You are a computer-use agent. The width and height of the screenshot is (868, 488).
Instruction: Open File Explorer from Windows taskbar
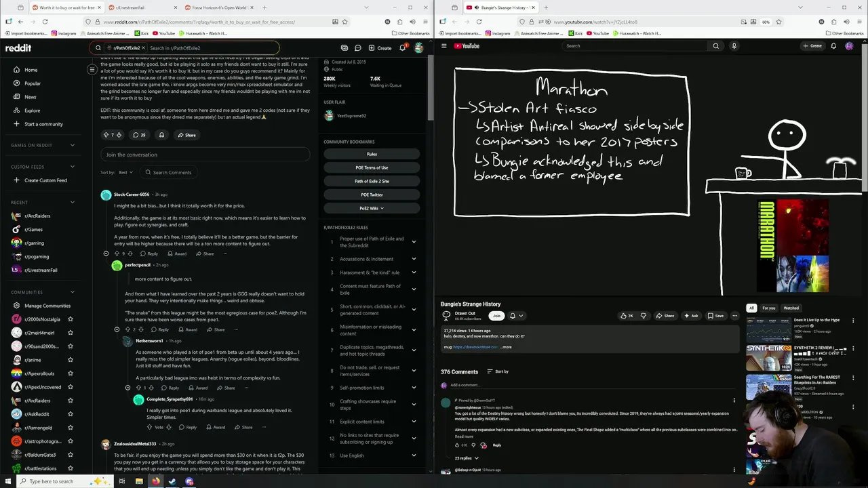coord(139,481)
